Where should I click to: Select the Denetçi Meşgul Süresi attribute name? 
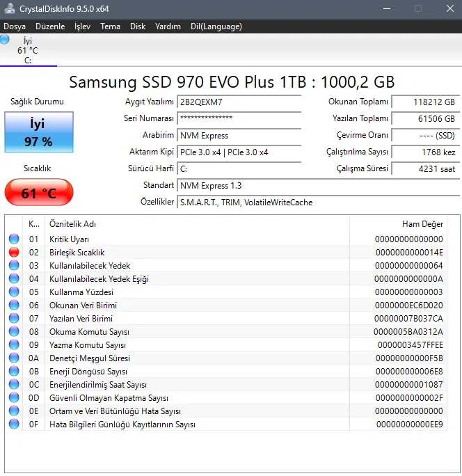pos(90,358)
